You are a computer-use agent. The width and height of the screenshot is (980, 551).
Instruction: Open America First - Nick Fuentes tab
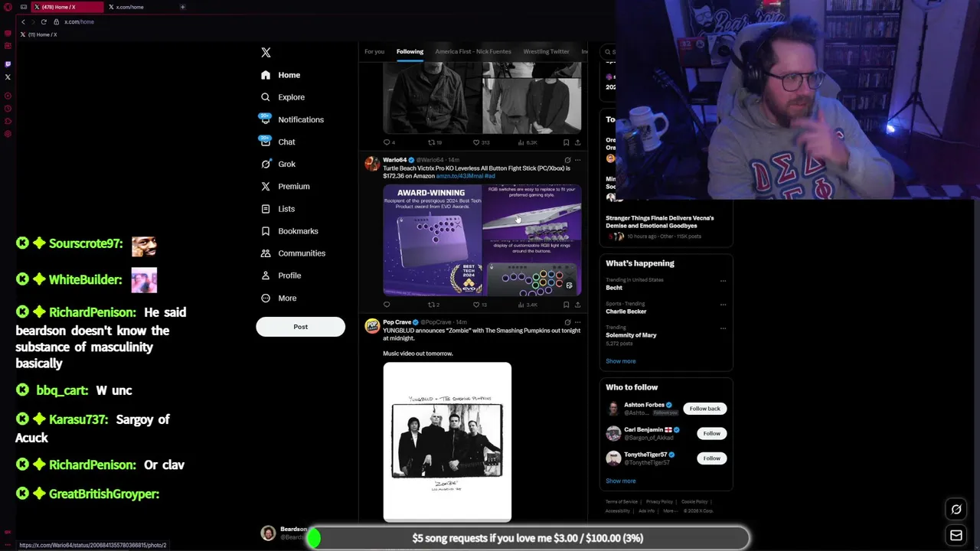(472, 51)
